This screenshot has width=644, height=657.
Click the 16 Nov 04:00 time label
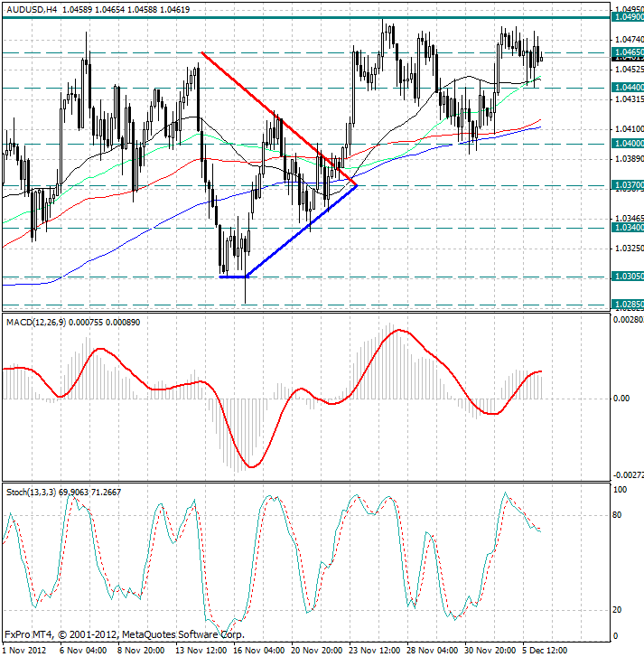pos(258,651)
